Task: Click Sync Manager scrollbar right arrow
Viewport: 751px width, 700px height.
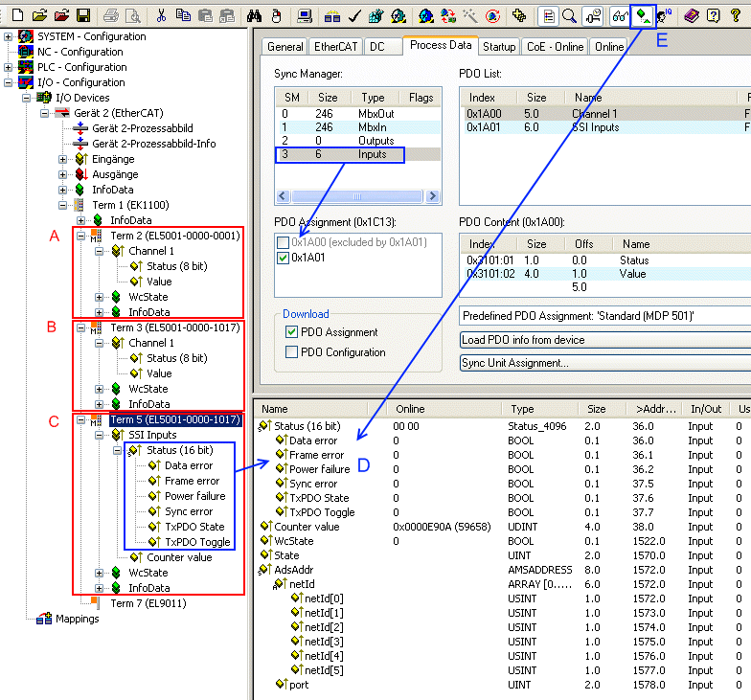Action: tap(433, 196)
